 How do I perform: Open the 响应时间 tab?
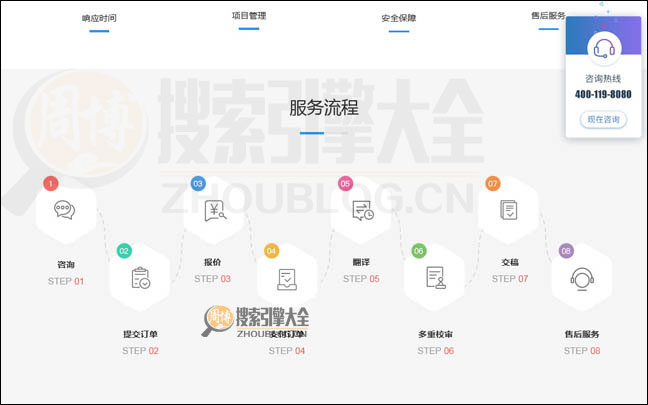coord(99,18)
